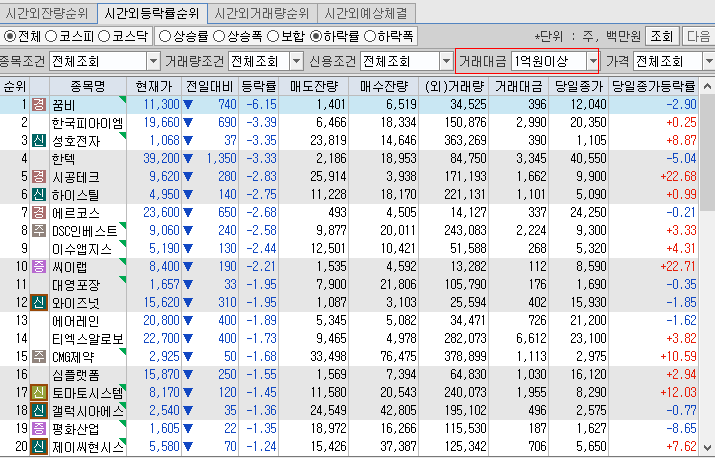Click the 꿈비 stock name
Viewport: 715px width, 458px height.
tap(64, 105)
